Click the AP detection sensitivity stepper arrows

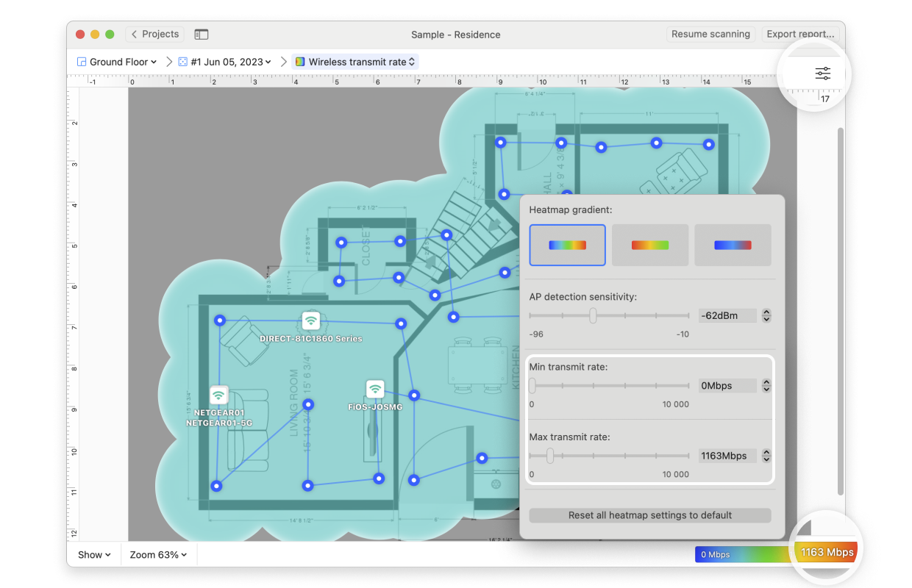(x=766, y=315)
